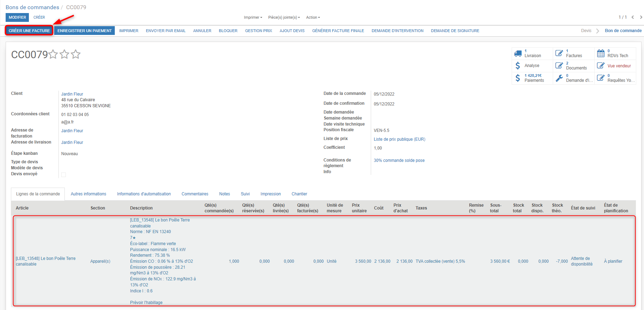Click Générer facture finale button
Screen dimensions: 644x310
[x=338, y=31]
